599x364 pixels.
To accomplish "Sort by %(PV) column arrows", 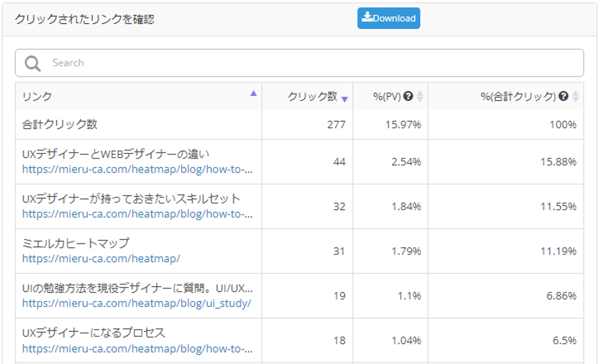I will pyautogui.click(x=420, y=96).
